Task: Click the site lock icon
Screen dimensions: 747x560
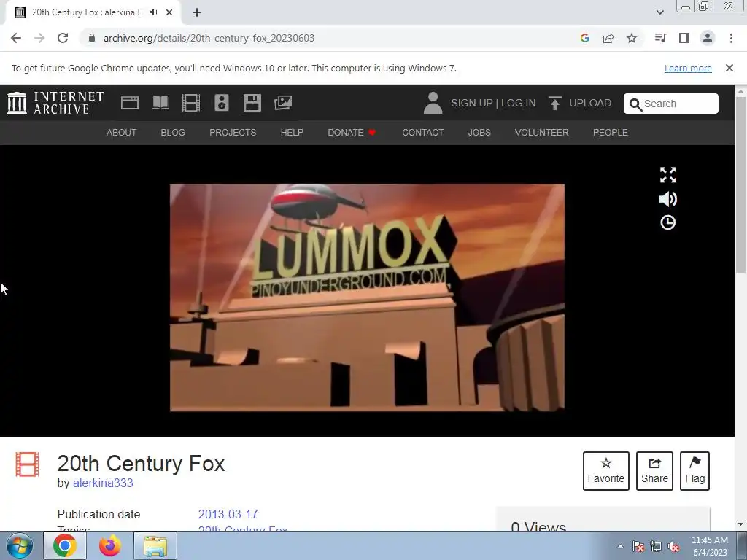Action: (92, 38)
